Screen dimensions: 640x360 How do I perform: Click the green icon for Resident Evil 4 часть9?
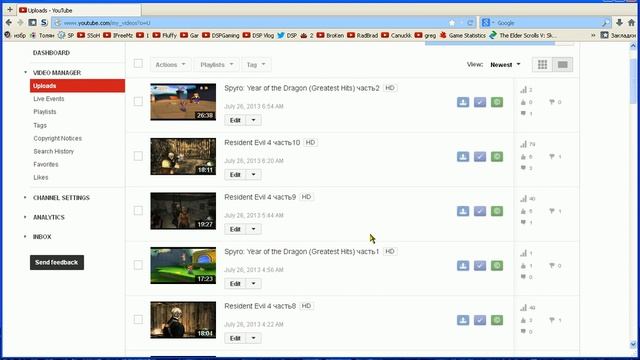[497, 211]
